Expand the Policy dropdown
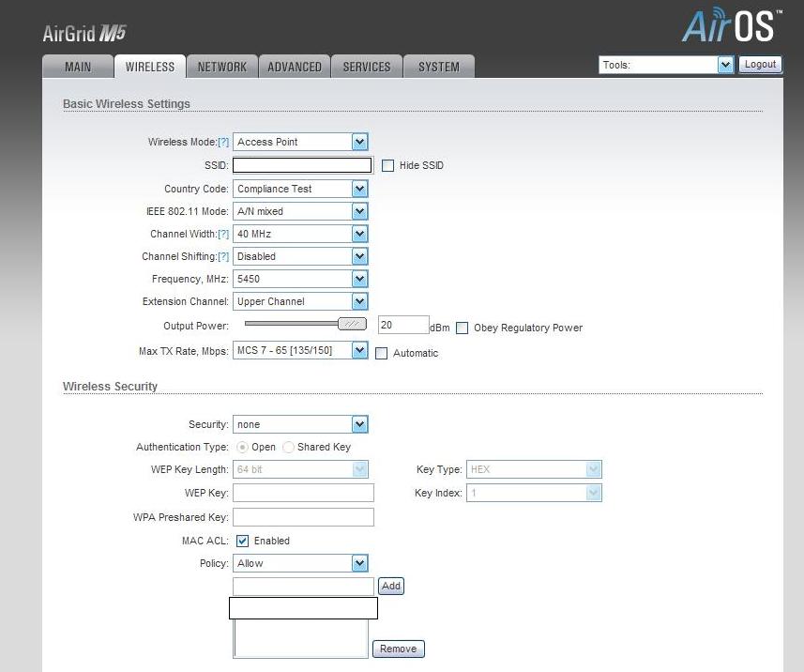The image size is (804, 672). [x=300, y=563]
